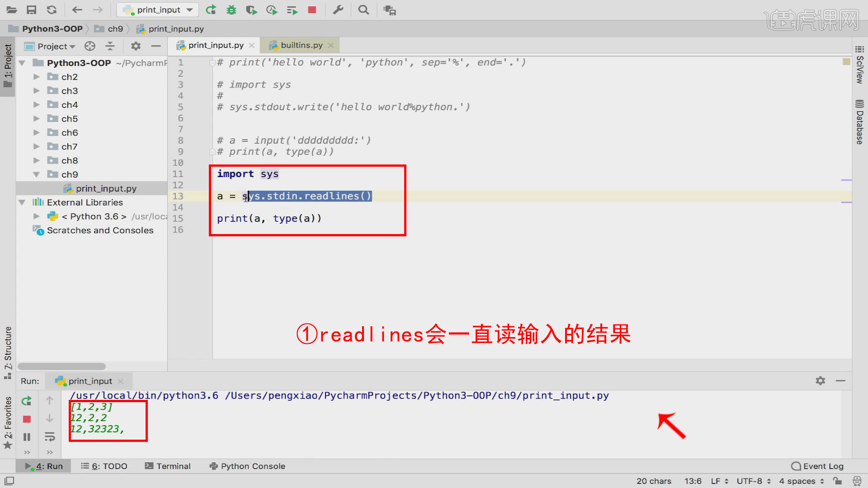The height and width of the screenshot is (488, 868).
Task: Open the Terminal tool window
Action: click(168, 466)
